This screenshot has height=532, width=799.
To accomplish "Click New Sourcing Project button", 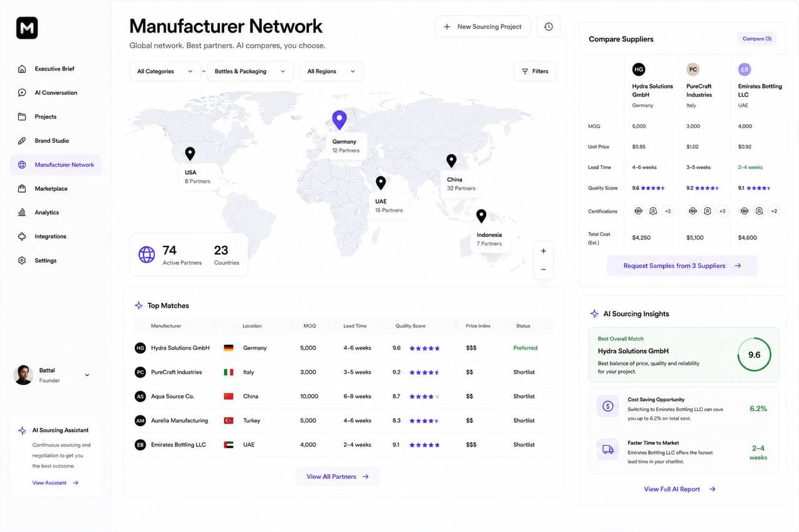I will [x=483, y=27].
